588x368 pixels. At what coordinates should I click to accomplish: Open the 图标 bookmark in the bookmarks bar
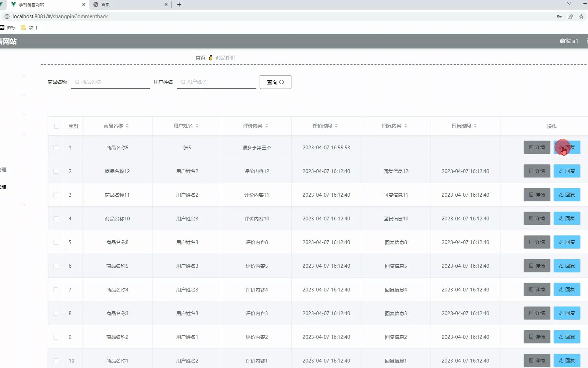coord(11,27)
